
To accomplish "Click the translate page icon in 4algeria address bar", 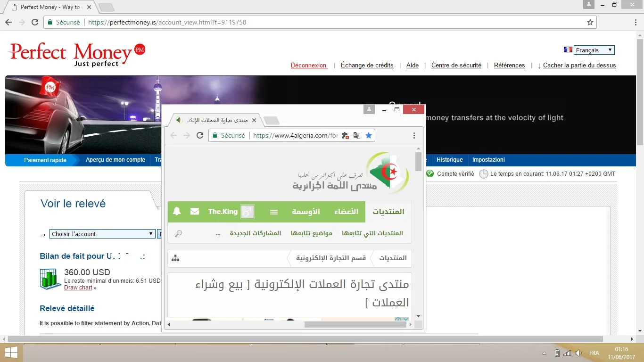I will (357, 135).
